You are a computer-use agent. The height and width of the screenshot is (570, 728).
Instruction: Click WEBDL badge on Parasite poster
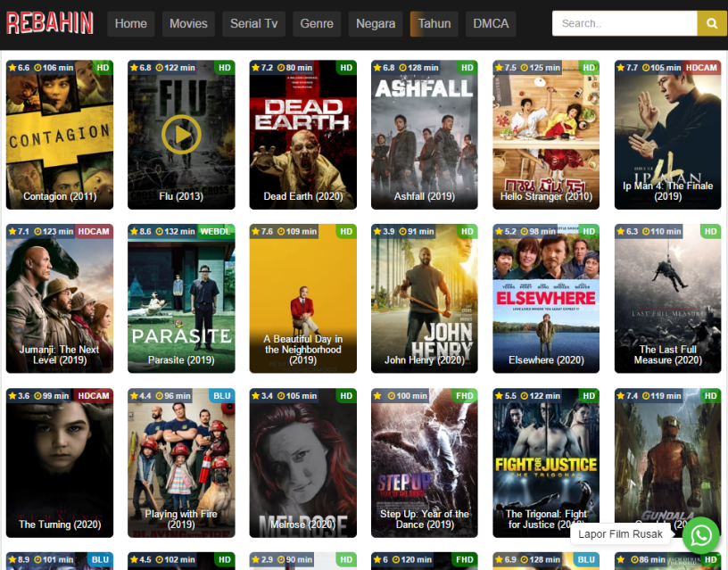pyautogui.click(x=216, y=232)
